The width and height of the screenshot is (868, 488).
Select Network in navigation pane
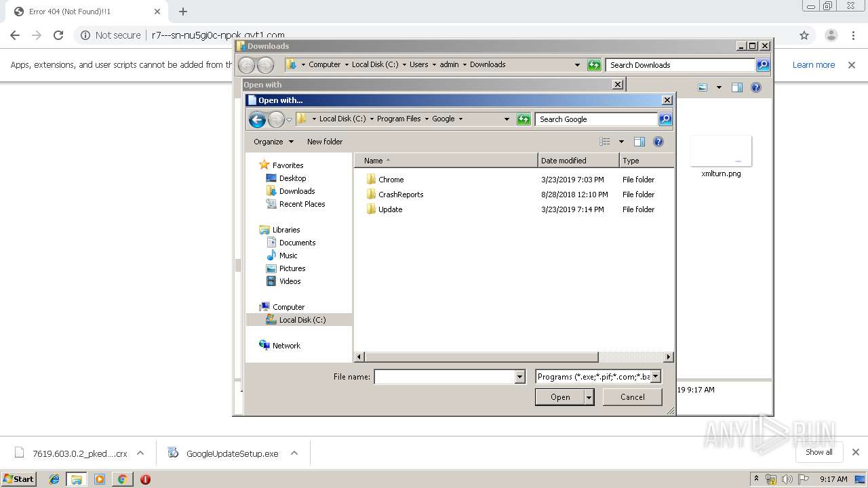tap(286, 346)
